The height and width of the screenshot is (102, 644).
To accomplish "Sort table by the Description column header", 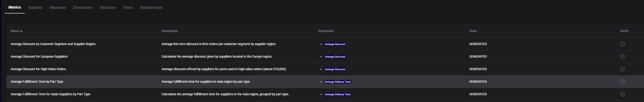I will pos(169,31).
